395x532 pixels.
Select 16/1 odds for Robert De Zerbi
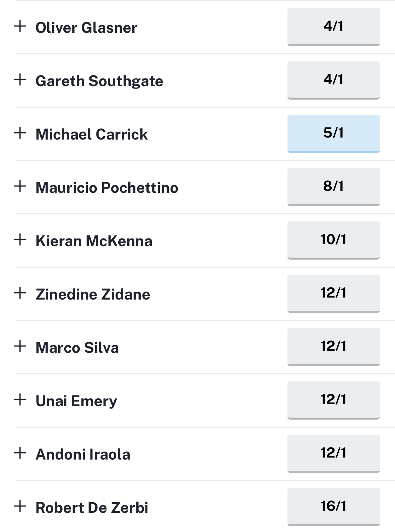[333, 507]
